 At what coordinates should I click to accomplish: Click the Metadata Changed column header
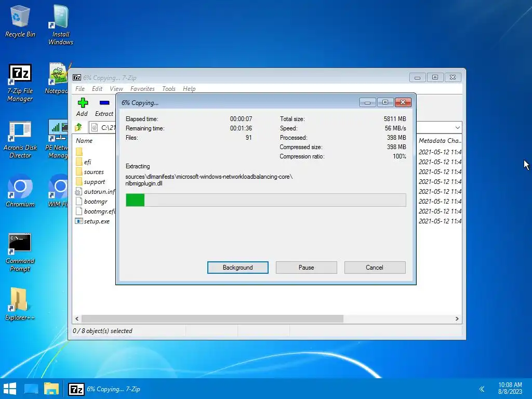pyautogui.click(x=440, y=140)
